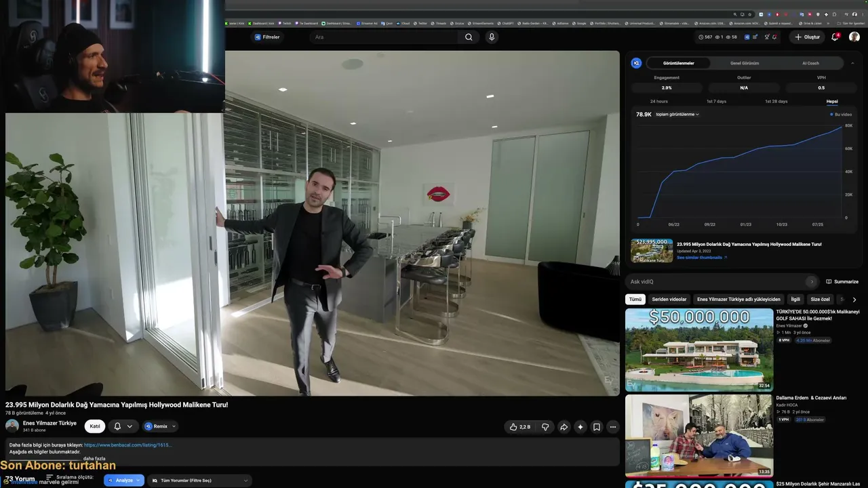Click the vidIQ logo in the stats panel

636,63
